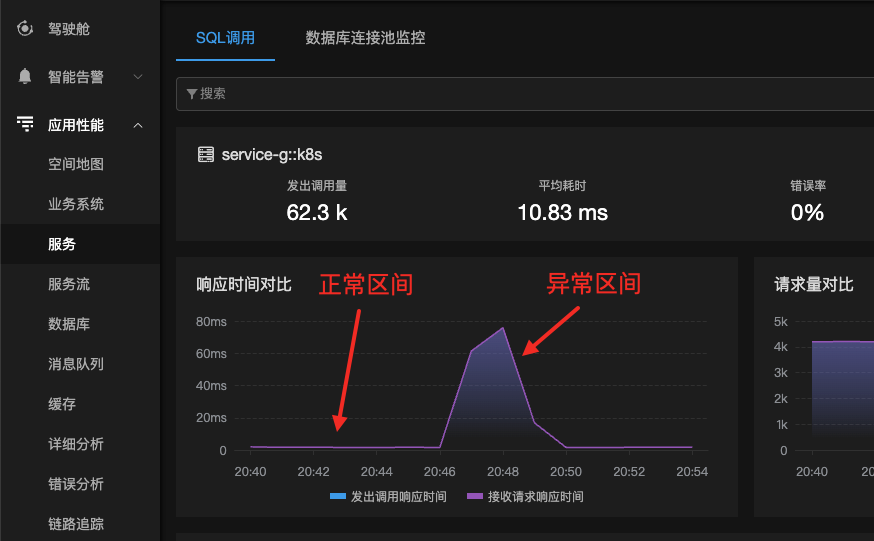
Task: Collapse the 应用性能 menu chevron
Action: [138, 125]
